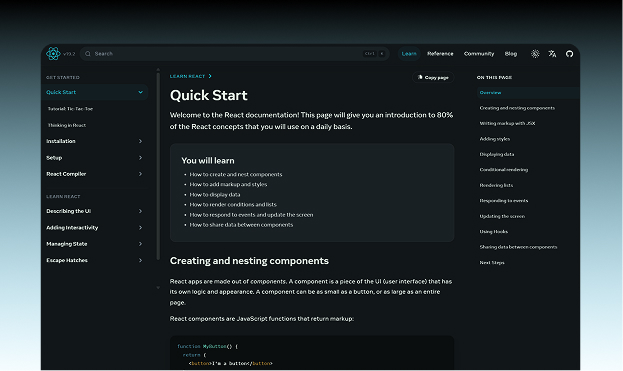Open Tutorial: Tic-Tac-Toe sidebar link
The height and width of the screenshot is (371, 623).
click(x=70, y=109)
